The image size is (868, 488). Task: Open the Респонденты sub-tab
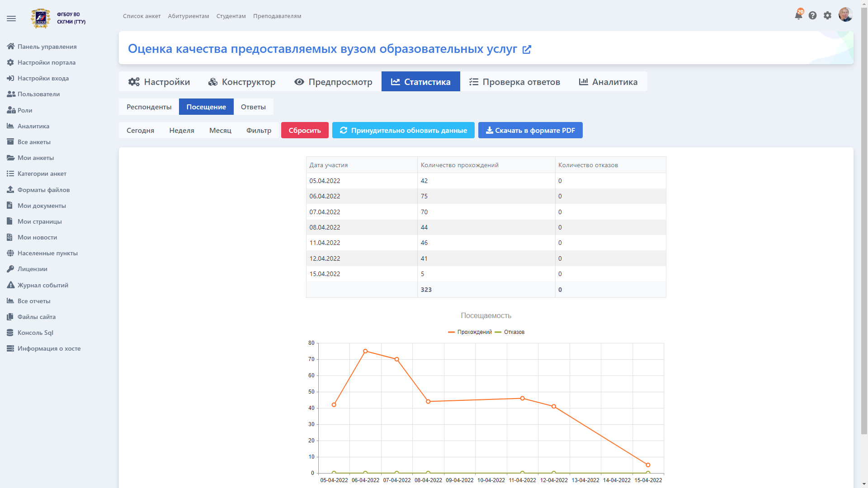pos(149,107)
